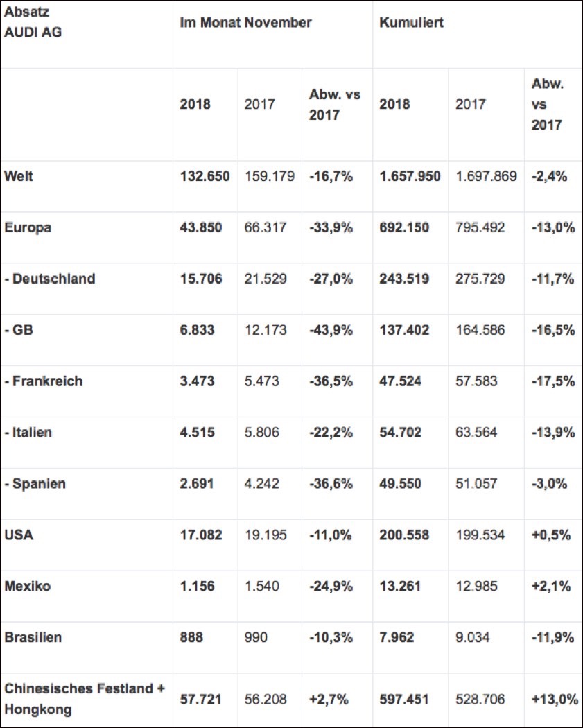
Task: Click the USA cumulative deviation +0,5%
Action: coord(551,535)
